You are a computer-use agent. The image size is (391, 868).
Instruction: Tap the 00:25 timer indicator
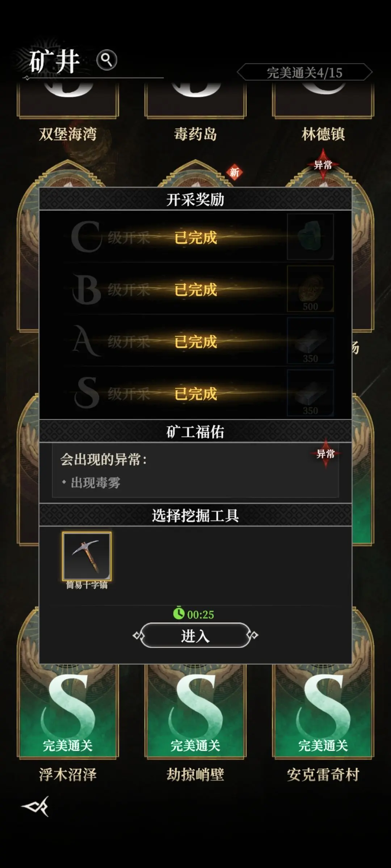[194, 614]
